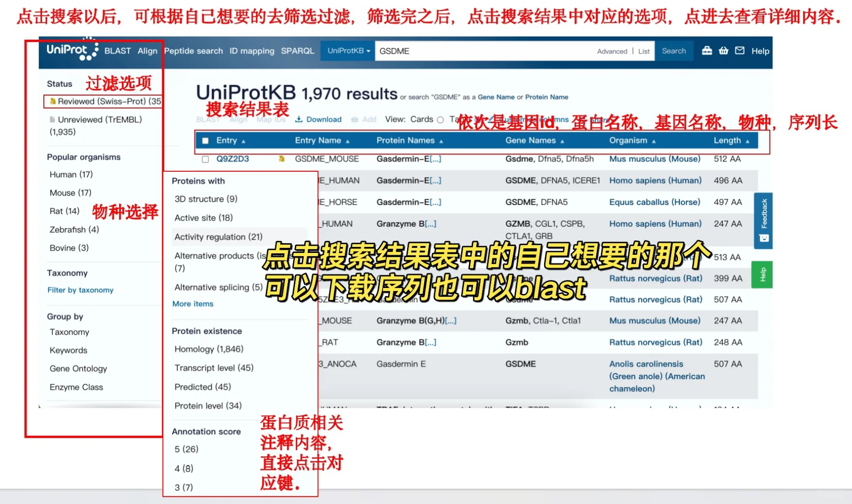Filter results to Zebrafish (4)
Image resolution: width=852 pixels, height=504 pixels.
pyautogui.click(x=74, y=230)
